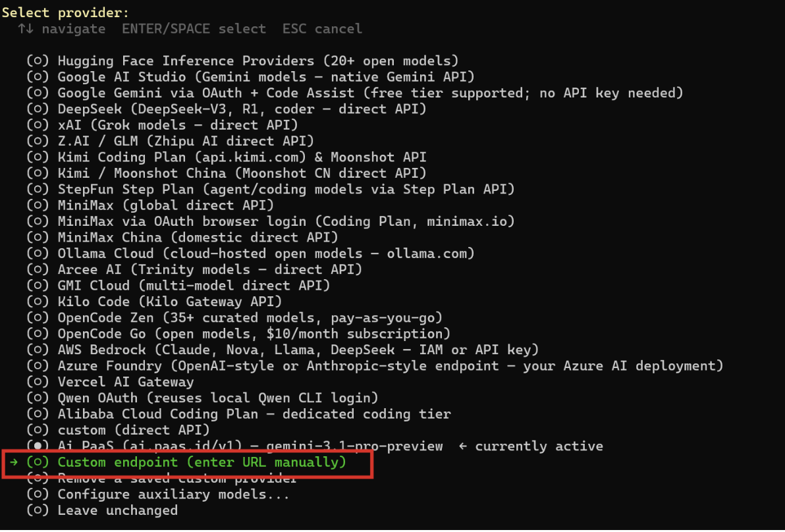
Task: Click the highlighted Custom endpoint option
Action: pos(186,462)
